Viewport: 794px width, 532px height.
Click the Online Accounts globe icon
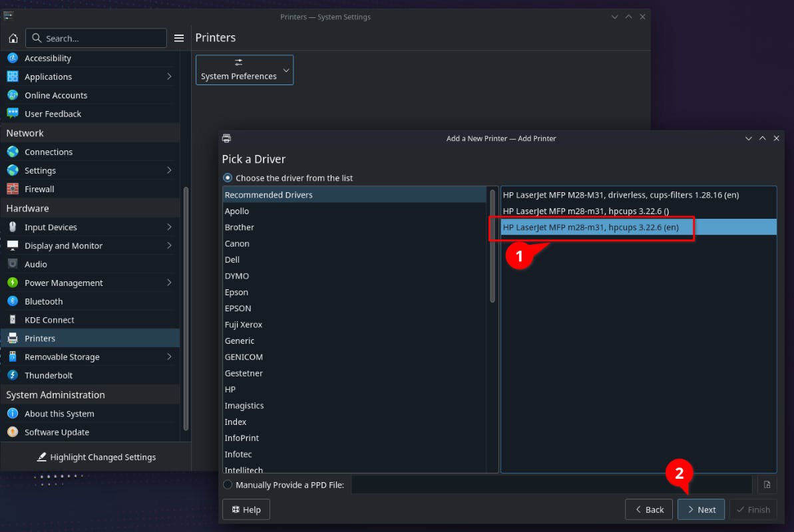pos(13,95)
